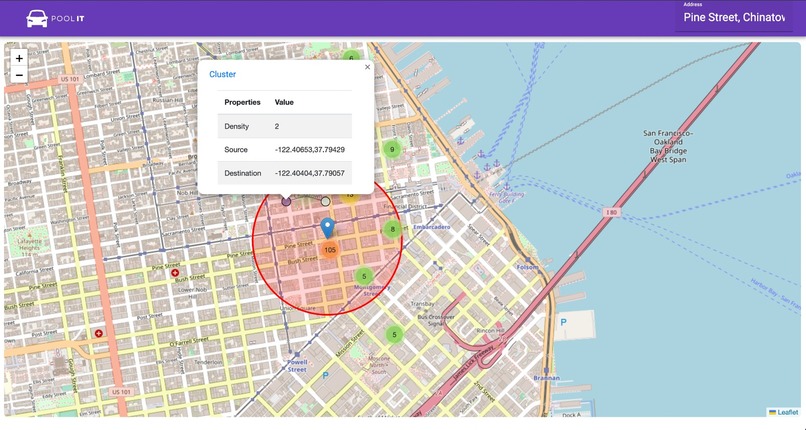806x430 pixels.
Task: Zoom in the map with plus button
Action: pos(19,58)
